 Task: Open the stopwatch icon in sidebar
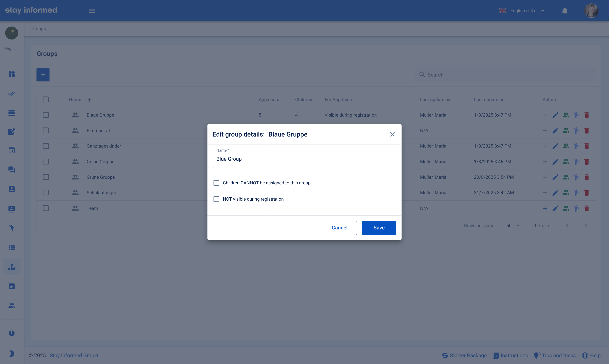pos(12,333)
